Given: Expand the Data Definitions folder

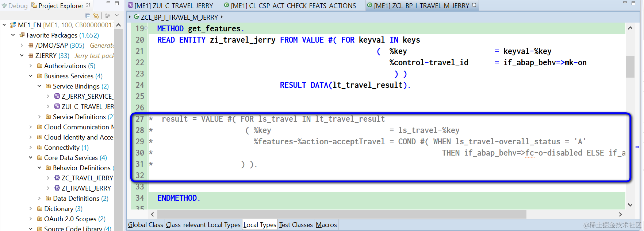Looking at the screenshot, I should (x=39, y=199).
